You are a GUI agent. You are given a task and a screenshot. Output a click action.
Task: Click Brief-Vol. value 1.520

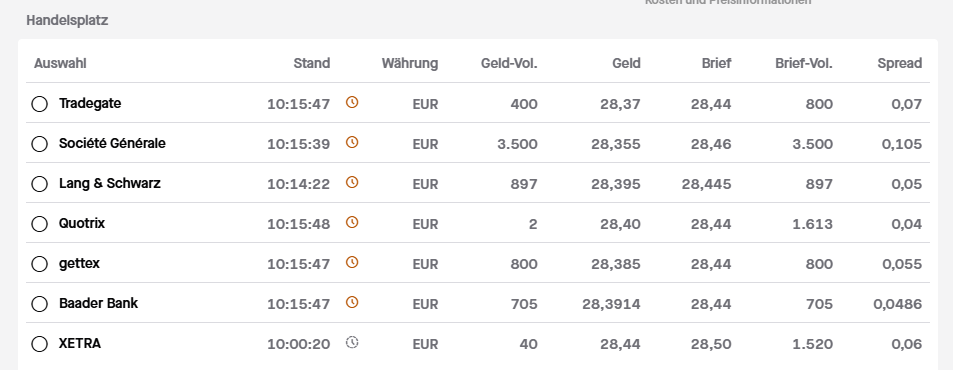813,344
